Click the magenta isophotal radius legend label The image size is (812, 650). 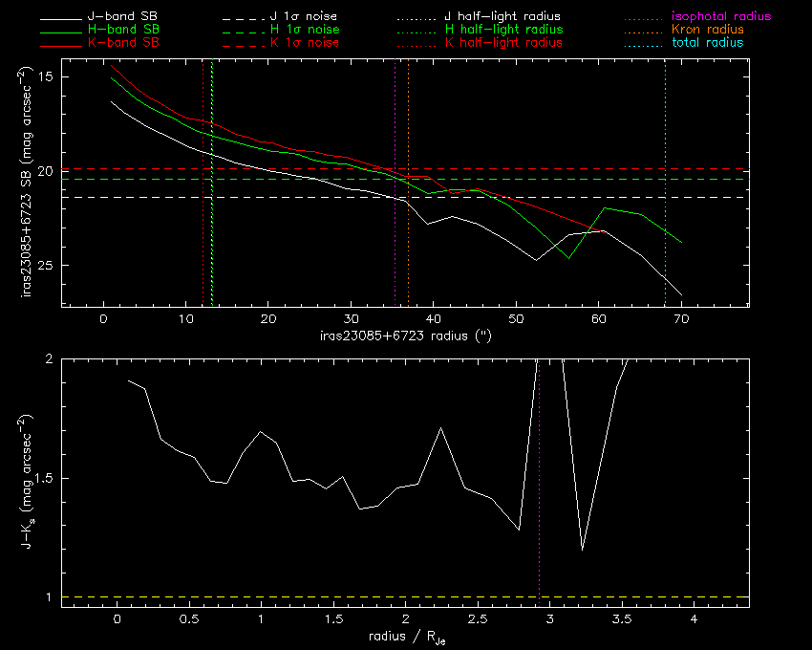click(x=721, y=16)
